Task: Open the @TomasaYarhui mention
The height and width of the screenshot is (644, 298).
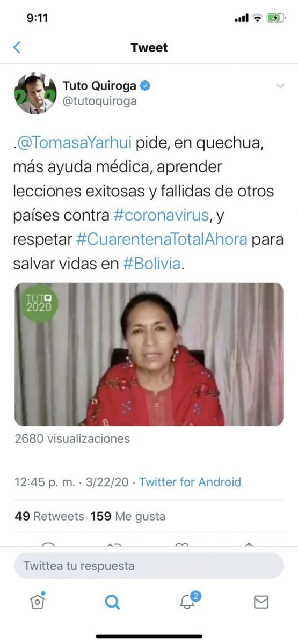Action: 74,144
